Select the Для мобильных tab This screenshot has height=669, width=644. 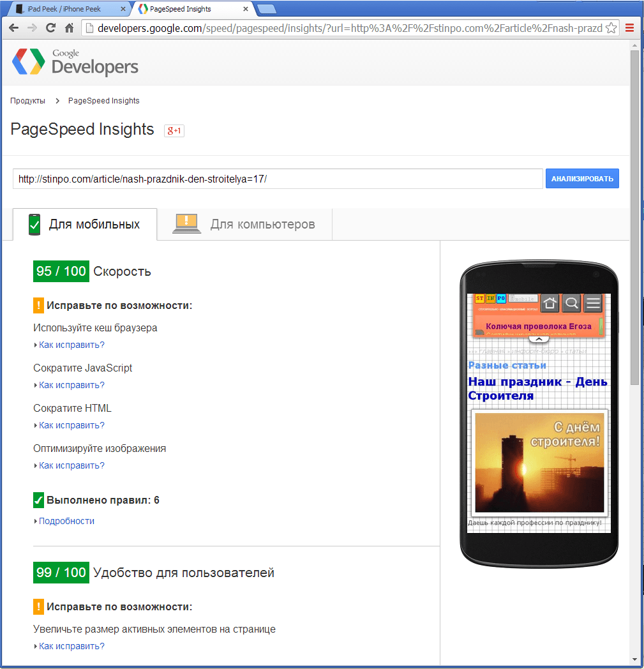coord(85,225)
